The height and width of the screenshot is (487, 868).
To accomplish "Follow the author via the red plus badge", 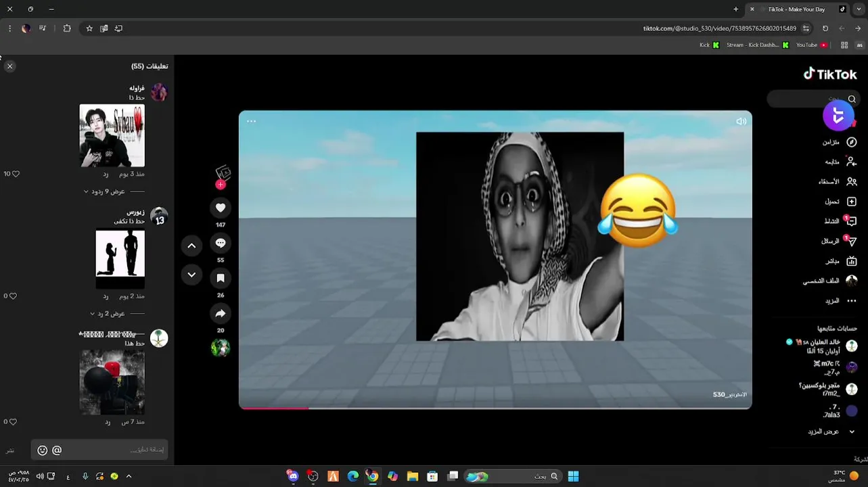I will coord(220,185).
